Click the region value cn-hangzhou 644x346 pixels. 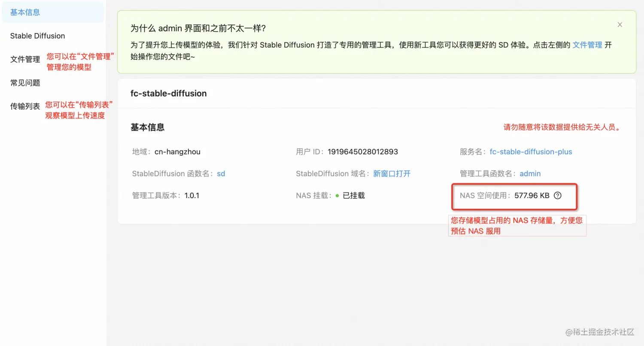177,152
